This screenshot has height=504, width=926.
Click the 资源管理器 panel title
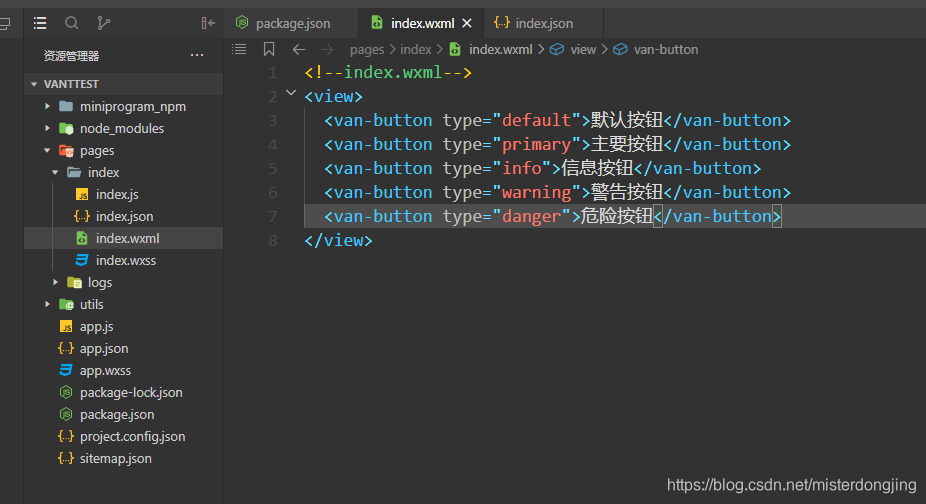click(x=71, y=56)
